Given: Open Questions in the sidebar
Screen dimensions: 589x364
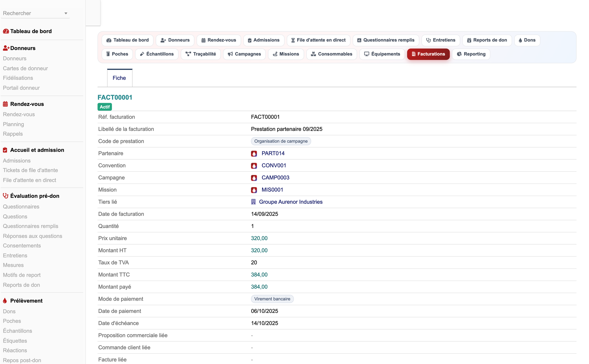Looking at the screenshot, I should 15,217.
